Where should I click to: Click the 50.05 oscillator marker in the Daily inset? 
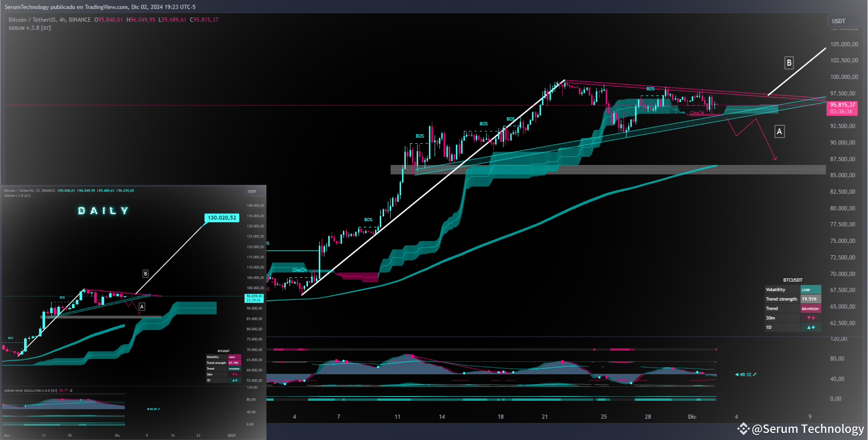[x=153, y=409]
